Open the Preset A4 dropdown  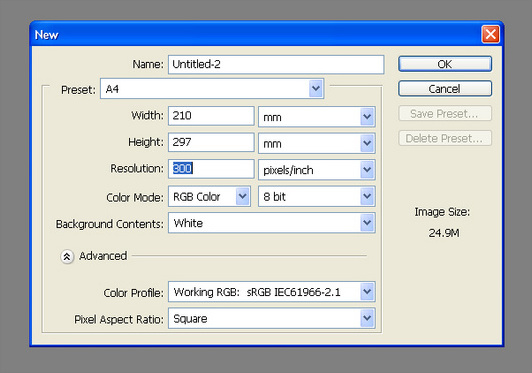(212, 89)
